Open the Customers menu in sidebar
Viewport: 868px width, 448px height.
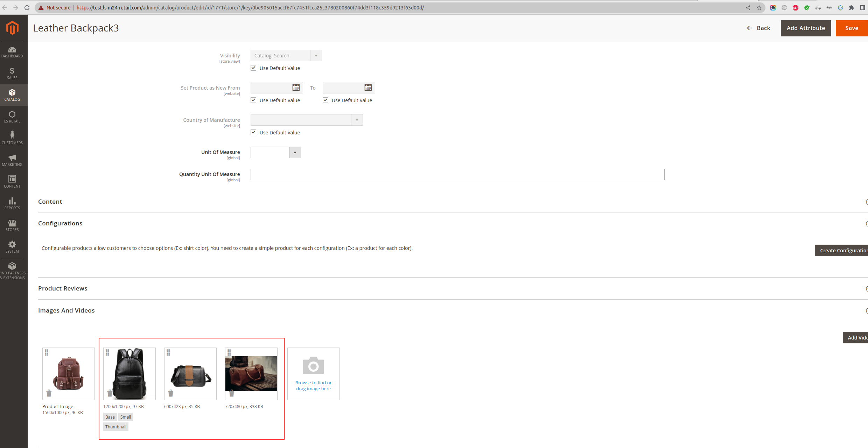coord(12,138)
